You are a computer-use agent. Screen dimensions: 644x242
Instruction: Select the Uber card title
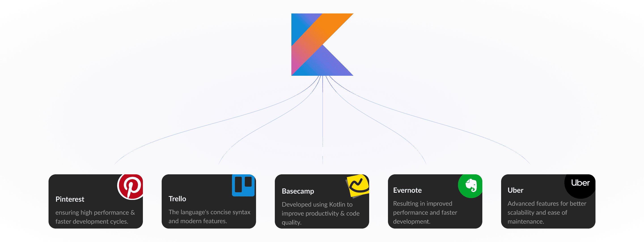[x=515, y=190]
